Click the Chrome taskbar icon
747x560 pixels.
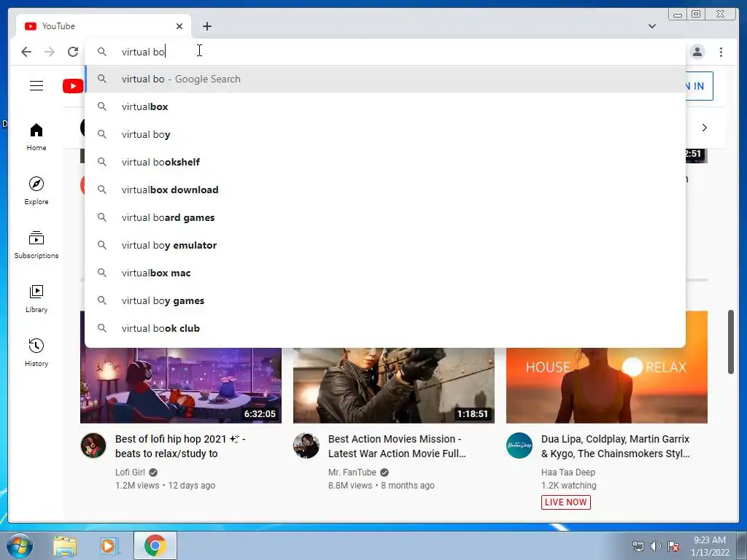coord(155,545)
